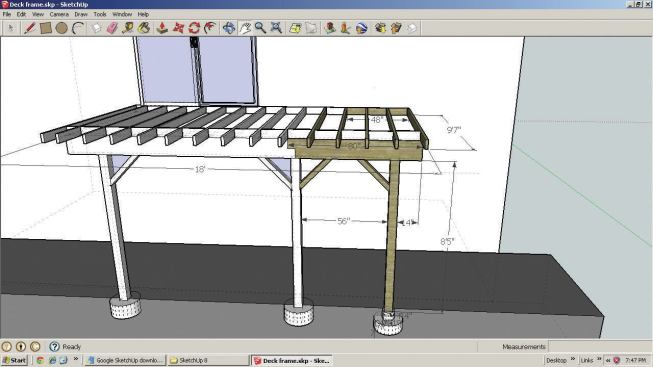Click the Windows Start button
This screenshot has height=367, width=653.
point(14,360)
